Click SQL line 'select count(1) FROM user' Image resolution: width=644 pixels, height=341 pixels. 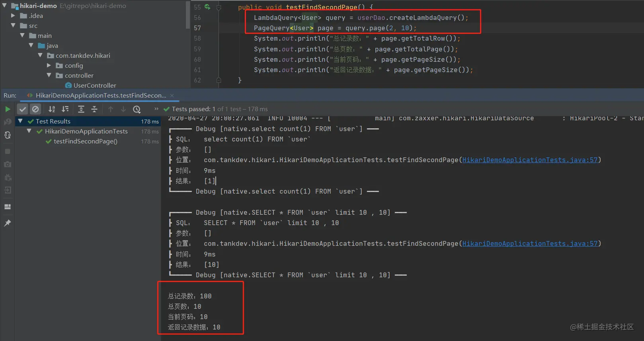click(257, 139)
